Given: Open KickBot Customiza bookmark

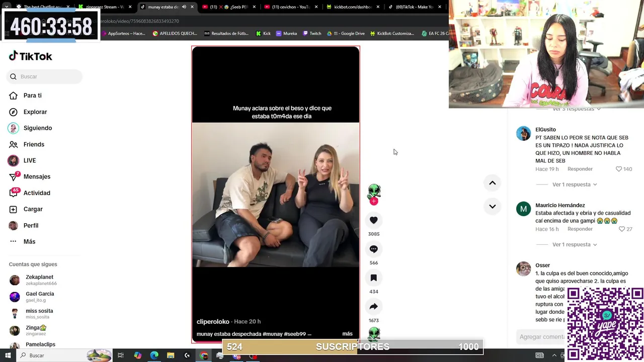Looking at the screenshot, I should click(392, 33).
